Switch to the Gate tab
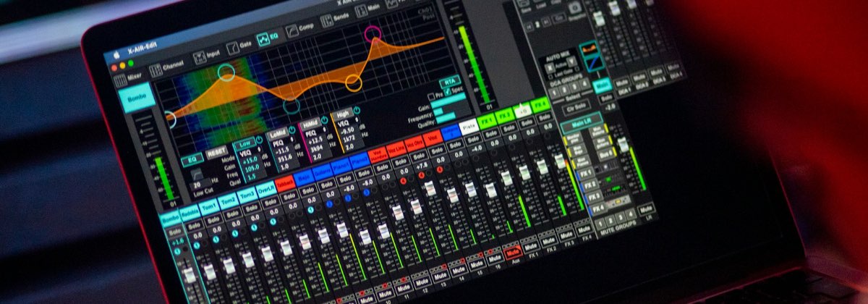 (x=239, y=47)
